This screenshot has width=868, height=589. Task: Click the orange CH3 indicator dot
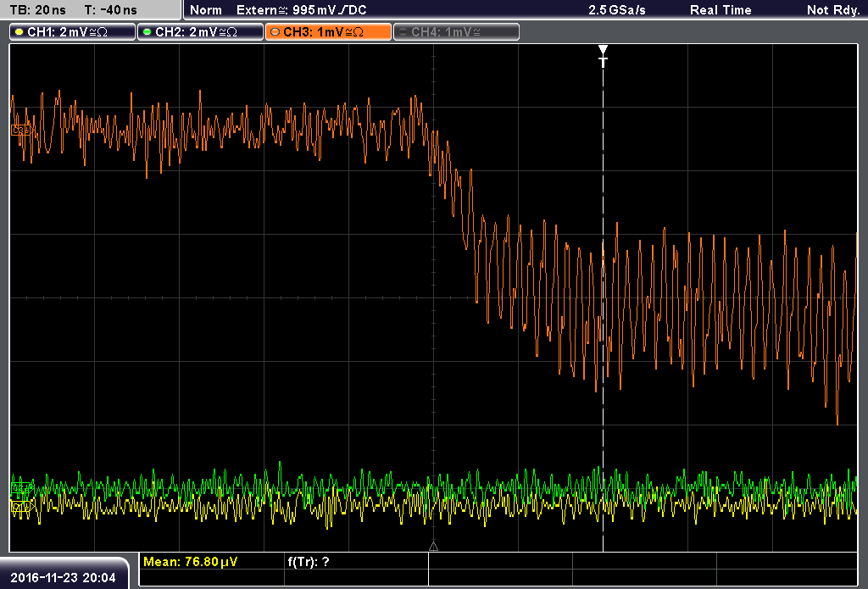tap(275, 32)
